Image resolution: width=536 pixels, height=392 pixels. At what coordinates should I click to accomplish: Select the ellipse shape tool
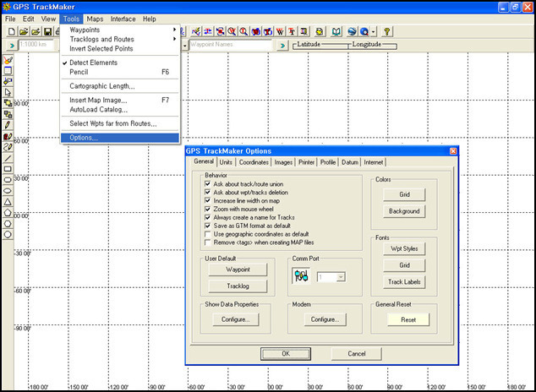[8, 191]
